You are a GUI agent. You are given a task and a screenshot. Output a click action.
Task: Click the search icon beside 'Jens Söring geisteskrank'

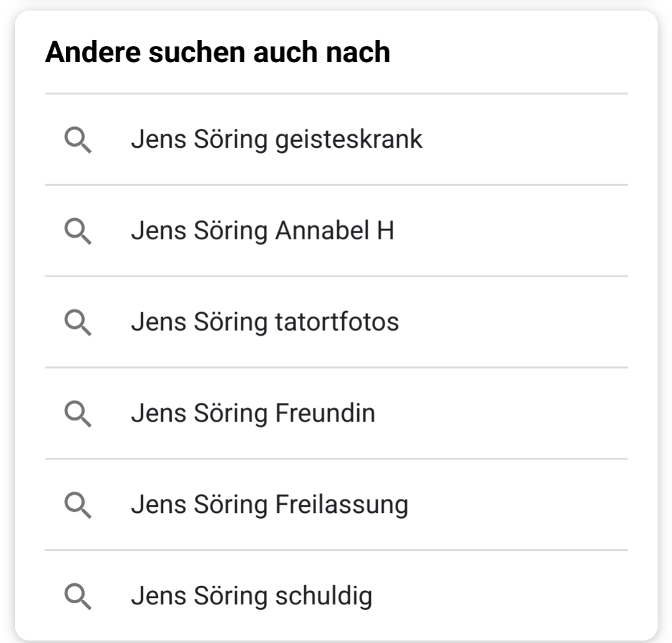click(x=78, y=140)
